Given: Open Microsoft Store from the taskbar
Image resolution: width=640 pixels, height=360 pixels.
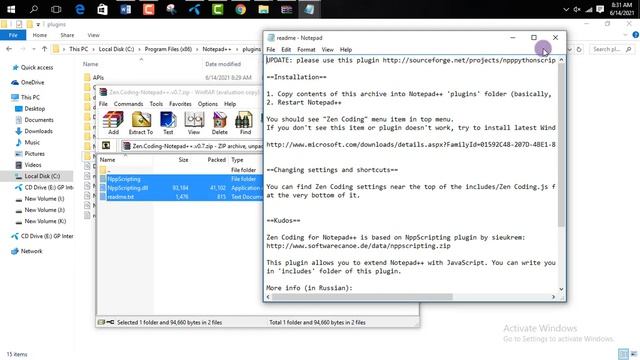Looking at the screenshot, I should point(102,9).
